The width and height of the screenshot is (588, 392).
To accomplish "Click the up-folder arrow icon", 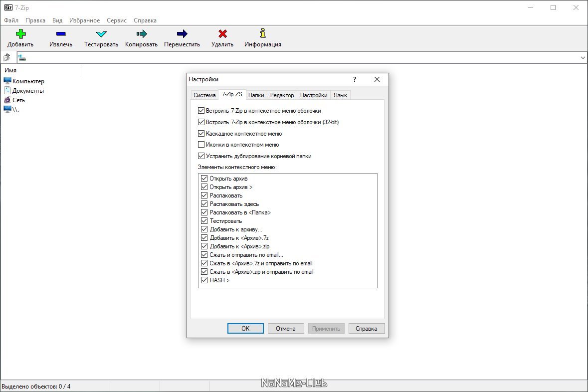I will 7,57.
